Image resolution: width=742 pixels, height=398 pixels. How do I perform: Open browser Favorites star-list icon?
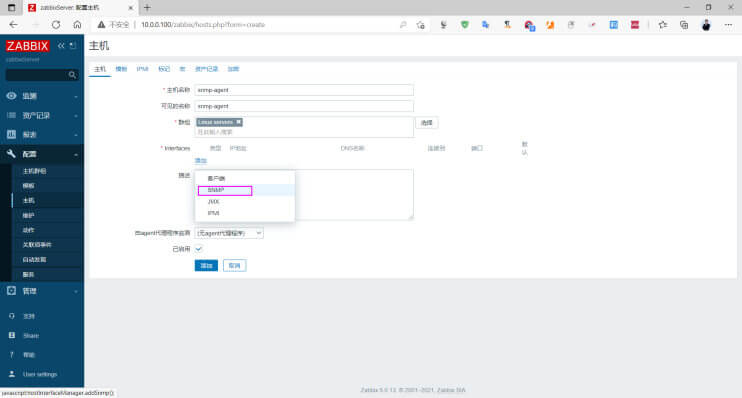[662, 25]
